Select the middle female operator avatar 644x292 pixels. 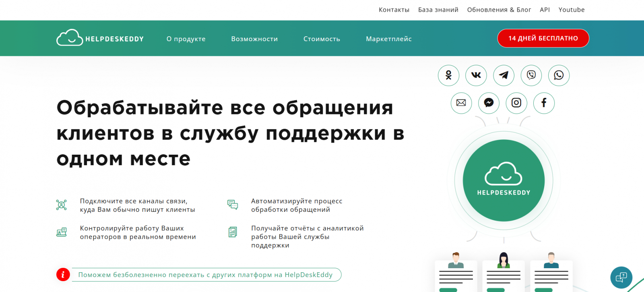504,260
